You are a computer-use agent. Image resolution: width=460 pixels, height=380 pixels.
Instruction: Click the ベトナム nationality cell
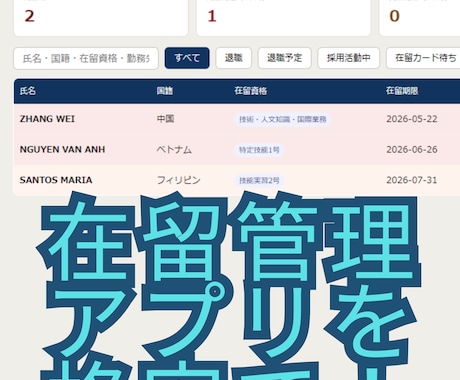pyautogui.click(x=174, y=150)
